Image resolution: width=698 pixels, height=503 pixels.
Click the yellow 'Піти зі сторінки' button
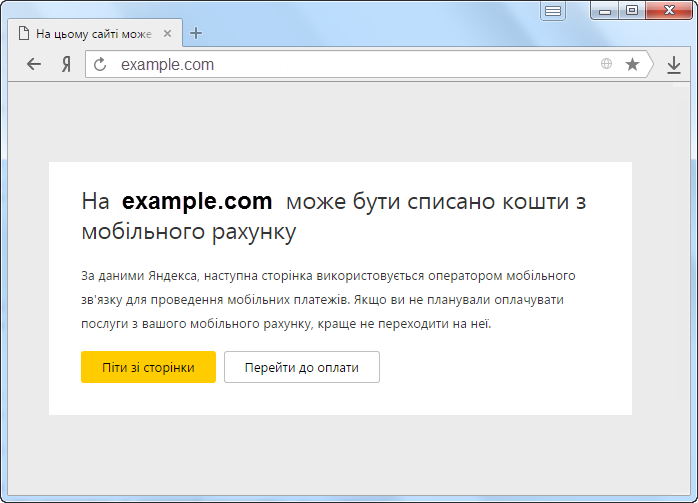point(148,367)
